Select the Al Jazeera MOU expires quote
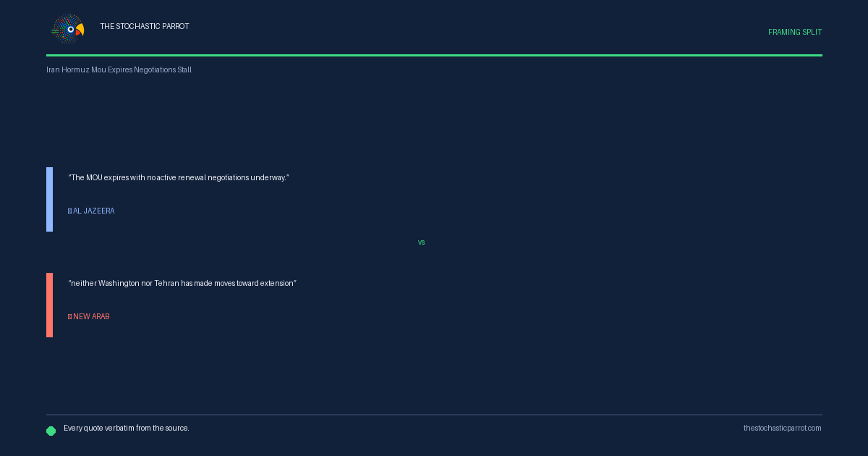The image size is (868, 456). click(x=179, y=178)
